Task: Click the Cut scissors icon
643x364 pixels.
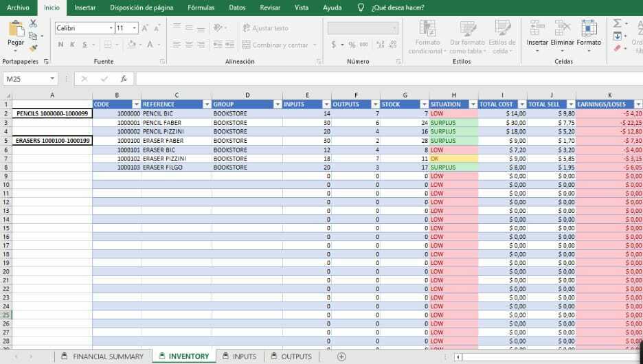Action: pos(33,23)
